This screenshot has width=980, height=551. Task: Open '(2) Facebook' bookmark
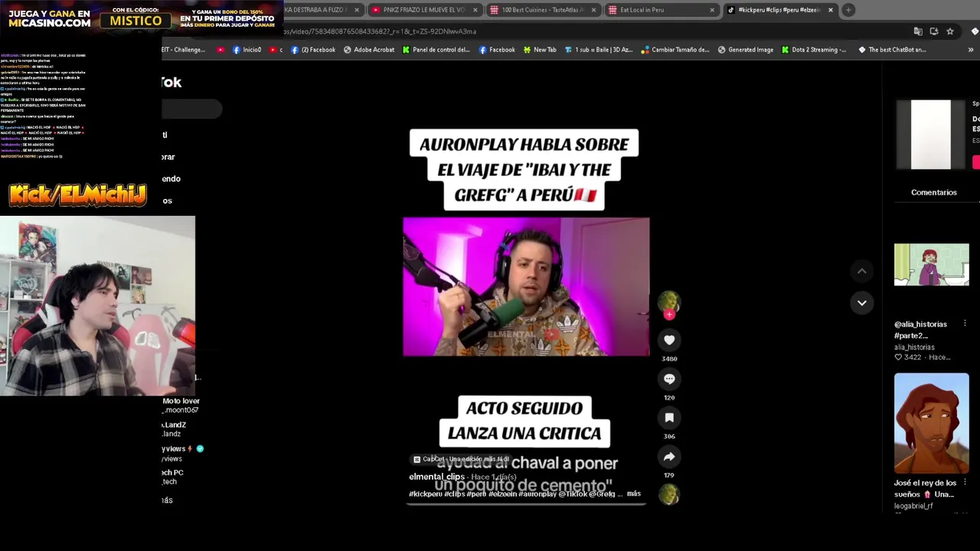(313, 50)
